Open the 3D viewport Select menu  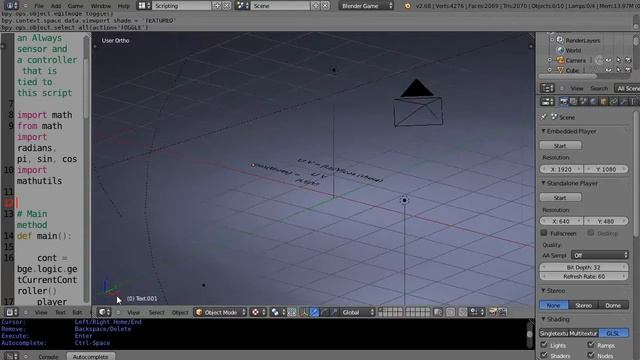tap(156, 312)
